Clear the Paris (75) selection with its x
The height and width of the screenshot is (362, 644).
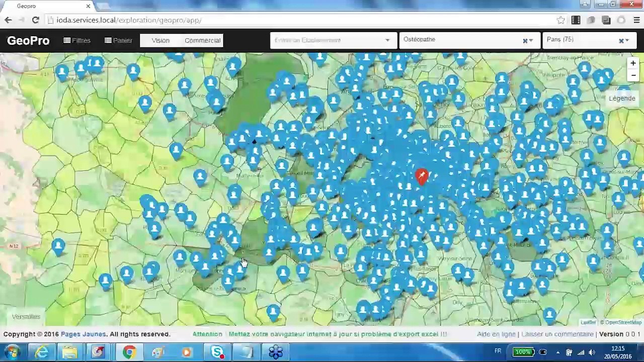click(x=621, y=41)
